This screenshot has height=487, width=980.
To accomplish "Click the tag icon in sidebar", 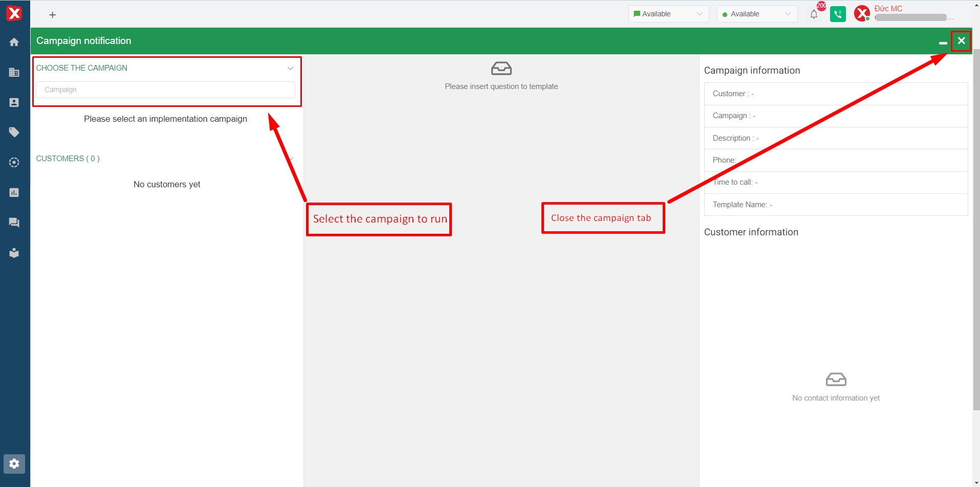I will tap(14, 132).
